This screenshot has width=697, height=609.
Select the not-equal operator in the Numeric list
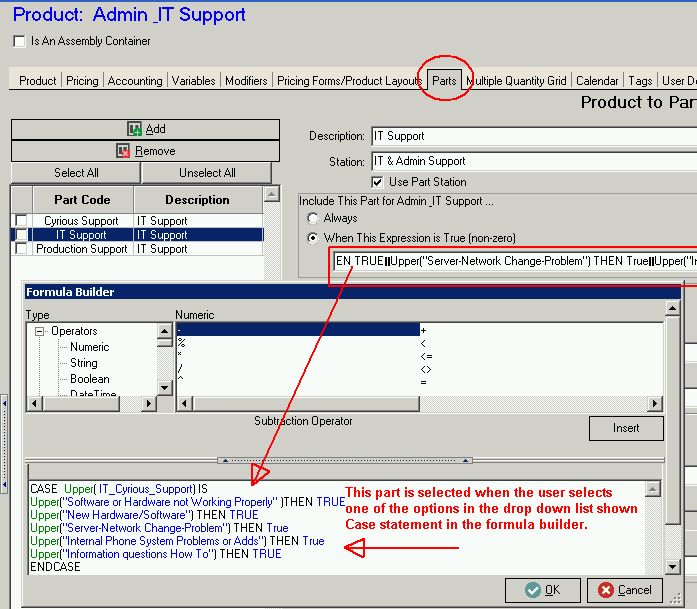point(426,369)
